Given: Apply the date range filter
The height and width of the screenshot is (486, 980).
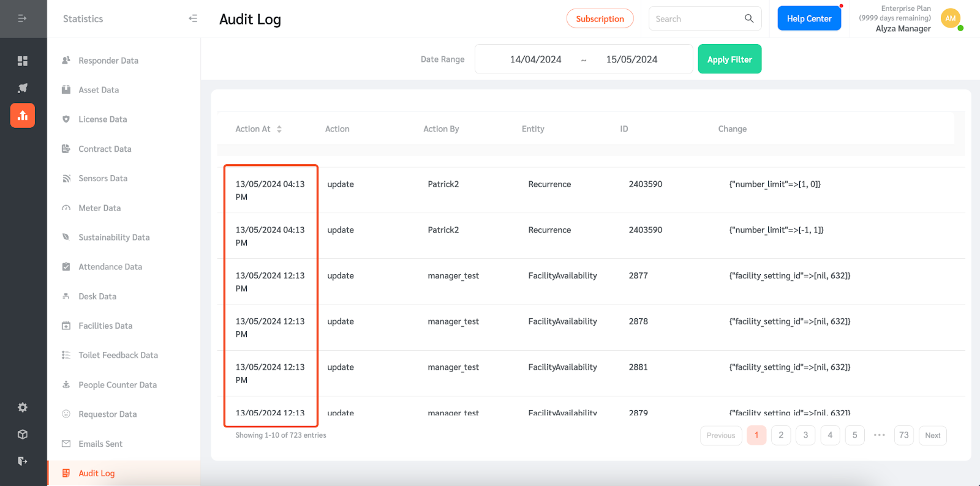Looking at the screenshot, I should (729, 59).
